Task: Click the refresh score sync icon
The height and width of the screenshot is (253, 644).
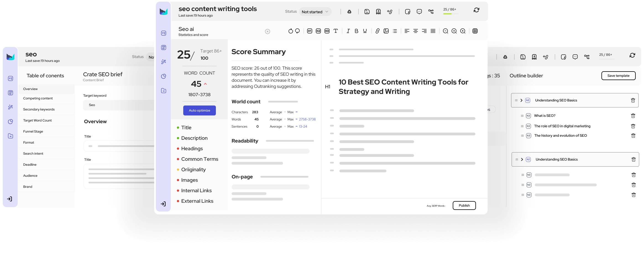Action: [x=477, y=10]
